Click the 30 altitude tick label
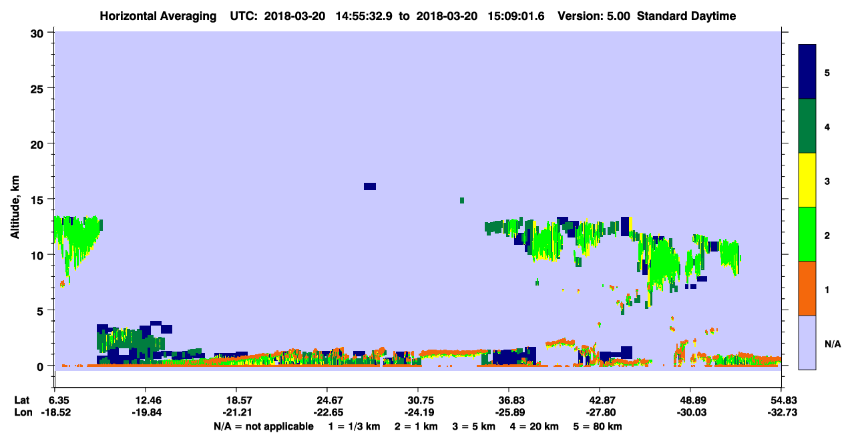The width and height of the screenshot is (868, 445). [38, 33]
